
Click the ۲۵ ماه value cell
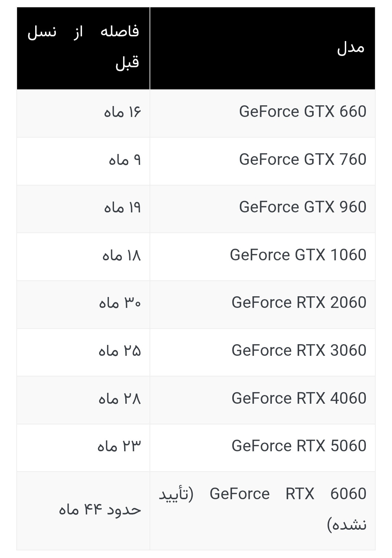[83, 352]
